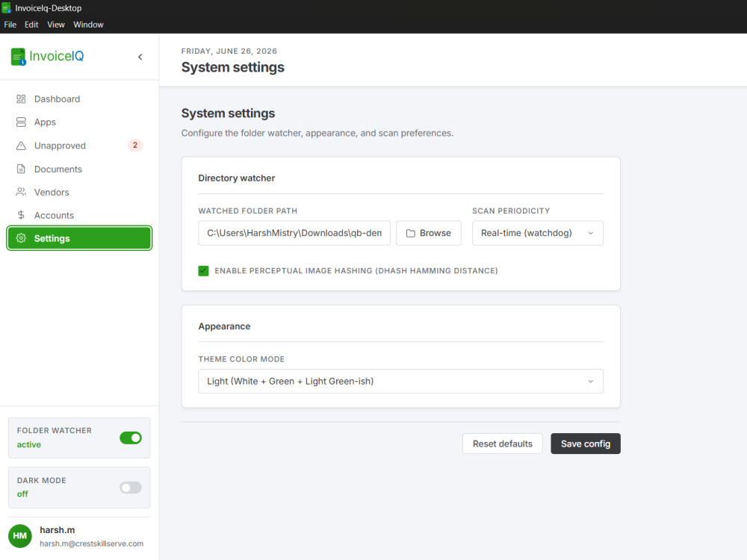Screen dimensions: 747x560
Task: Open the Window menu
Action: [x=88, y=25]
